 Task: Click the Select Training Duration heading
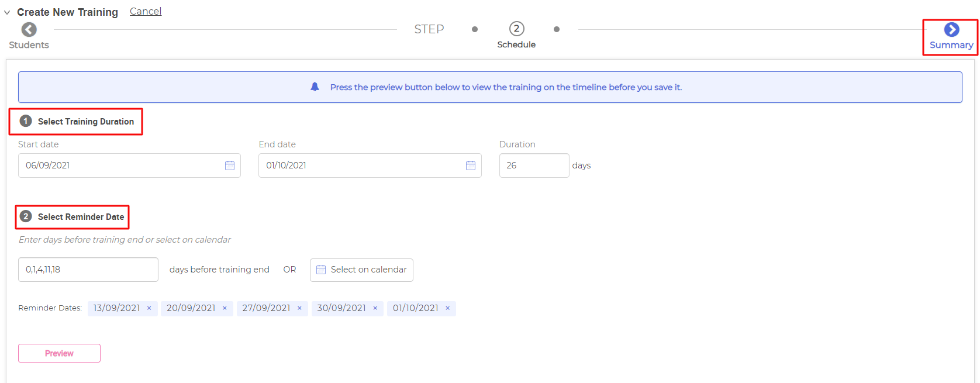pos(86,122)
